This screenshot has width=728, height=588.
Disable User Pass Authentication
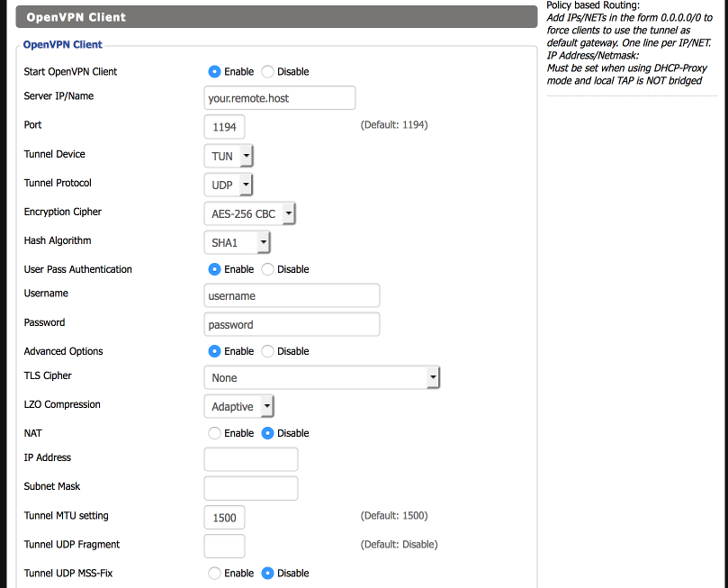[267, 269]
